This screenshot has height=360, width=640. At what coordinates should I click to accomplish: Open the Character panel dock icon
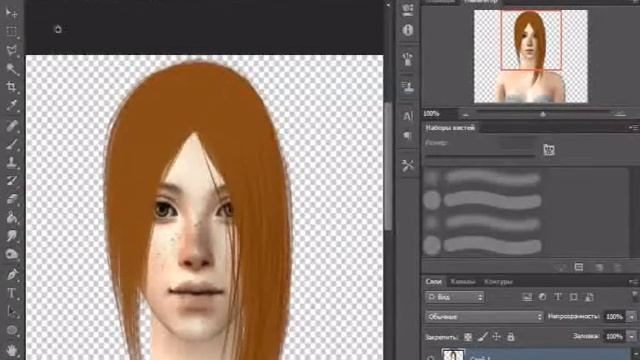pyautogui.click(x=408, y=116)
